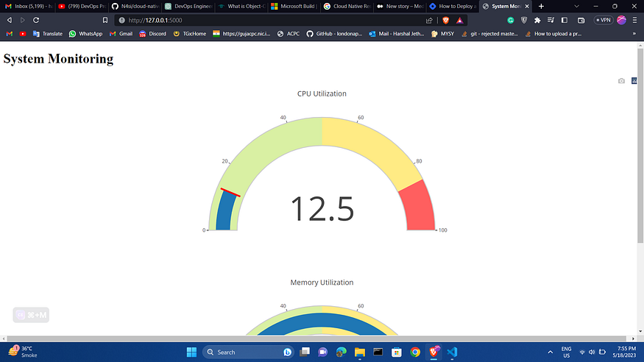Viewport: 644px width, 362px height.
Task: Switch to the New story Medium tab
Action: tap(400, 6)
